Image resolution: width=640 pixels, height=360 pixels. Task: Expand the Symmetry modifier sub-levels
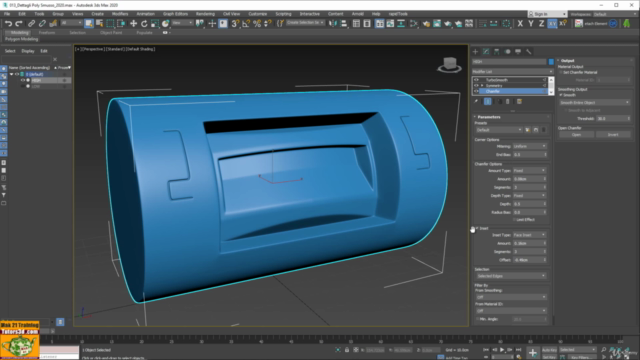pyautogui.click(x=482, y=86)
